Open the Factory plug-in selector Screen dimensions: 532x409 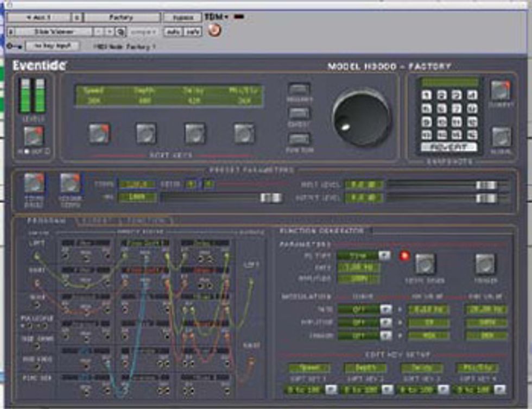(122, 17)
